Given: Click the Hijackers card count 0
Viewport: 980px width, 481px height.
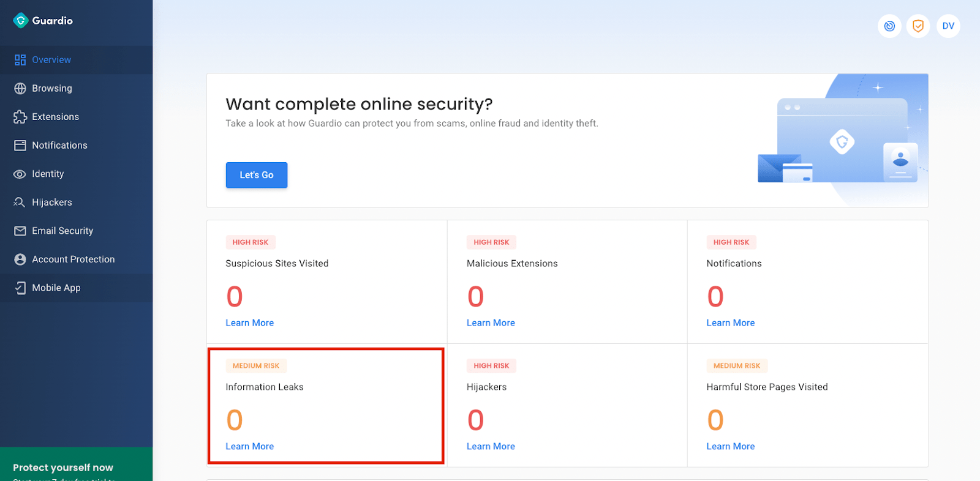Looking at the screenshot, I should [x=476, y=420].
